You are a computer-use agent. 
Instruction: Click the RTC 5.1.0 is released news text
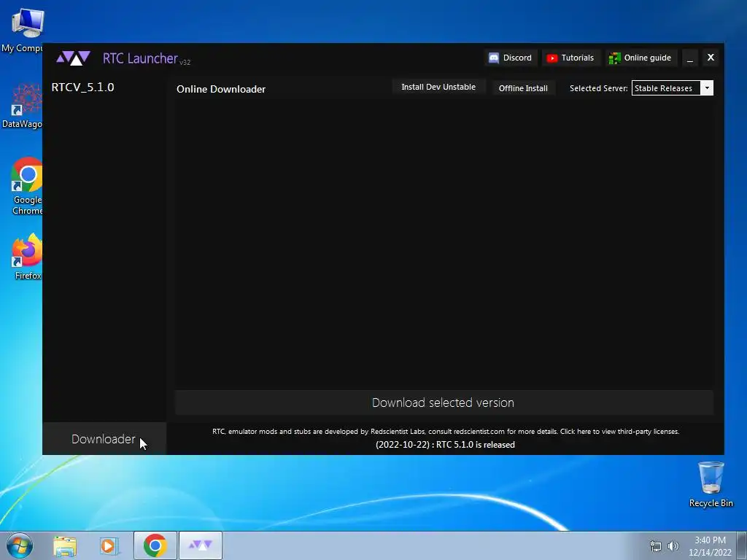445,445
